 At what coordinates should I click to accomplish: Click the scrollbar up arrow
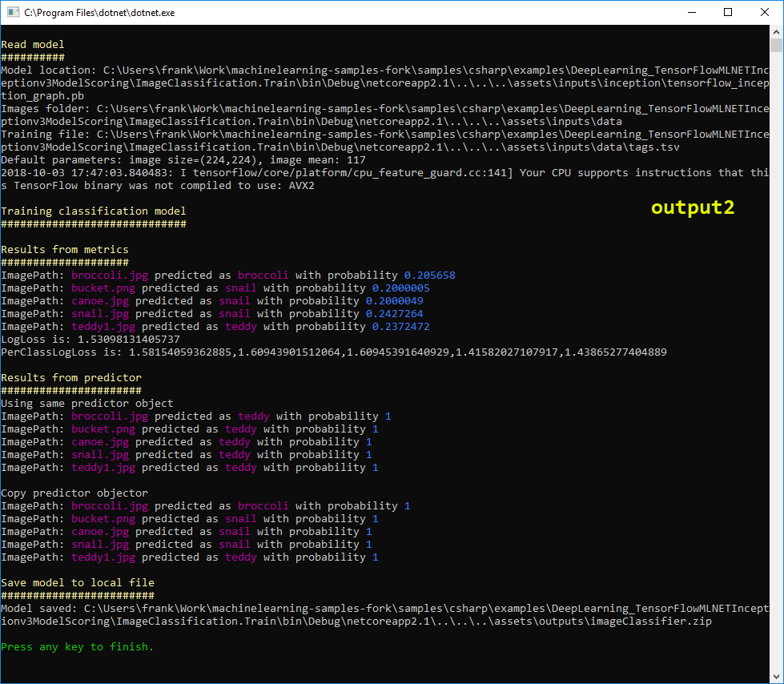point(776,31)
